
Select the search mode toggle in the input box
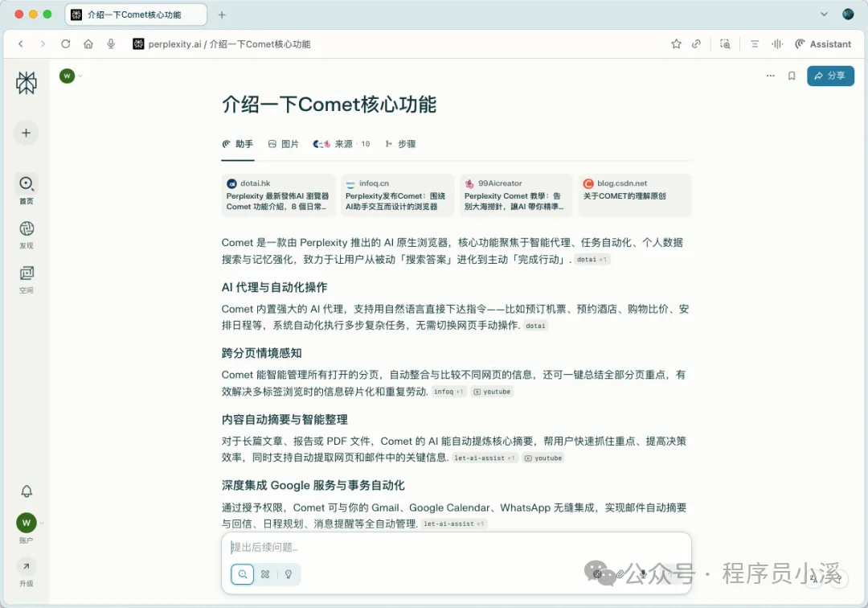tap(243, 574)
